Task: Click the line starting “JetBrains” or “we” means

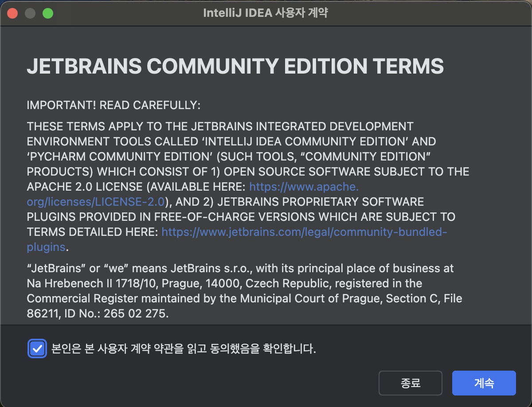Action: tap(241, 268)
